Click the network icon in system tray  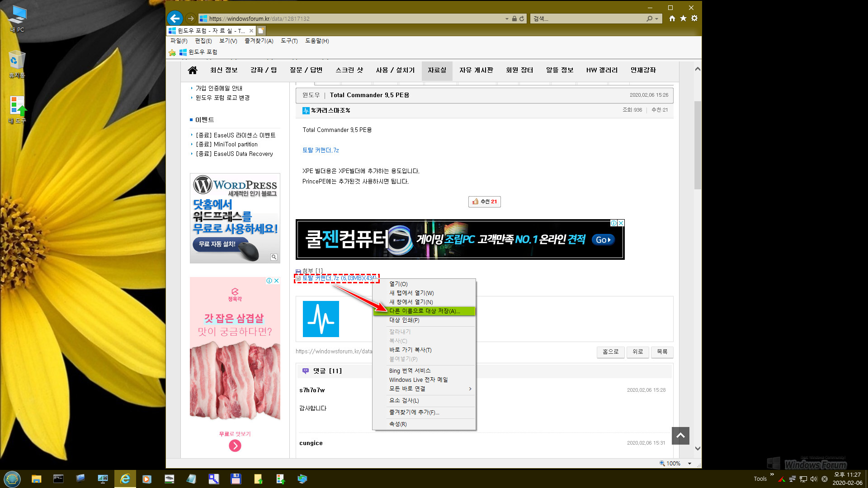803,479
